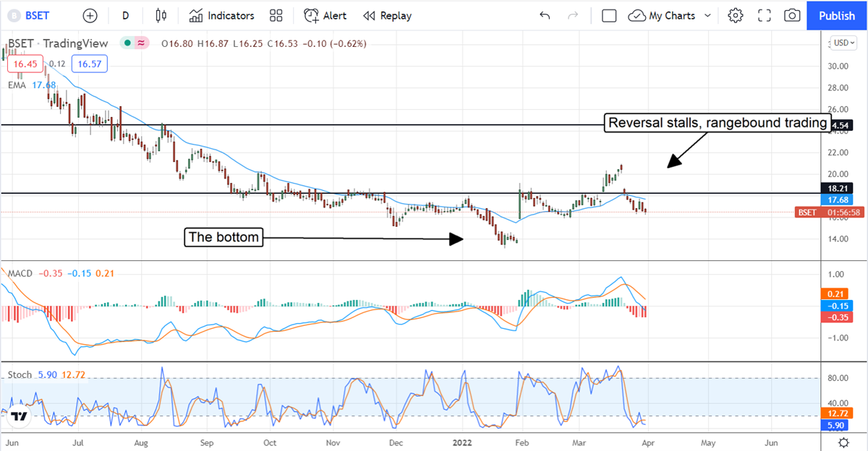Open the Indicators menu

coord(222,15)
